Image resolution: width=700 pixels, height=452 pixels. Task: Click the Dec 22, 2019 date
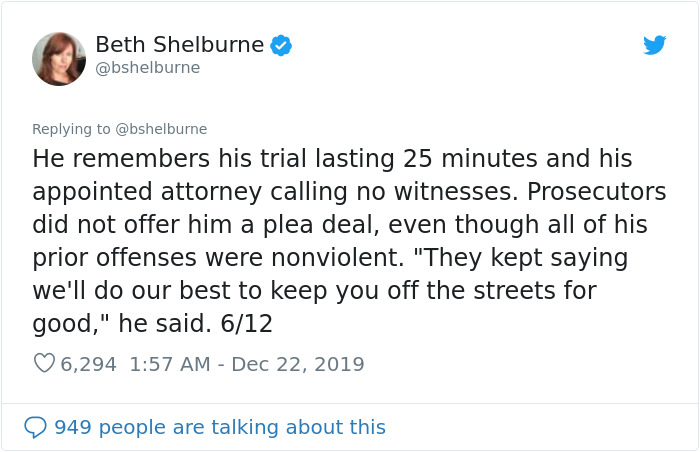[x=298, y=364]
